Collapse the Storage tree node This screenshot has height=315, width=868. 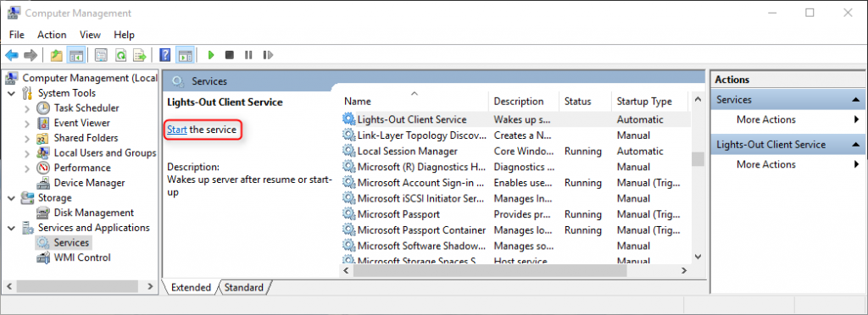pyautogui.click(x=12, y=198)
